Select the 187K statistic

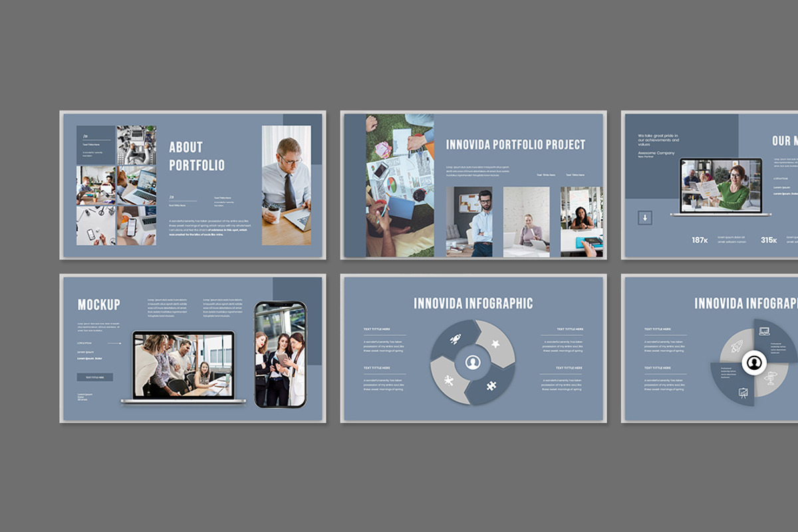click(700, 240)
